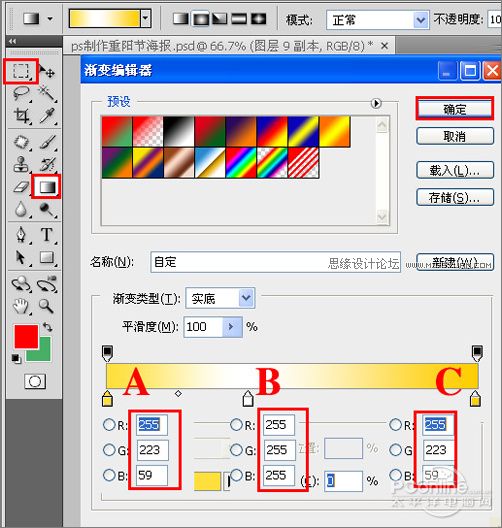Select the right yellow color stop
This screenshot has height=528, width=502.
pyautogui.click(x=475, y=398)
